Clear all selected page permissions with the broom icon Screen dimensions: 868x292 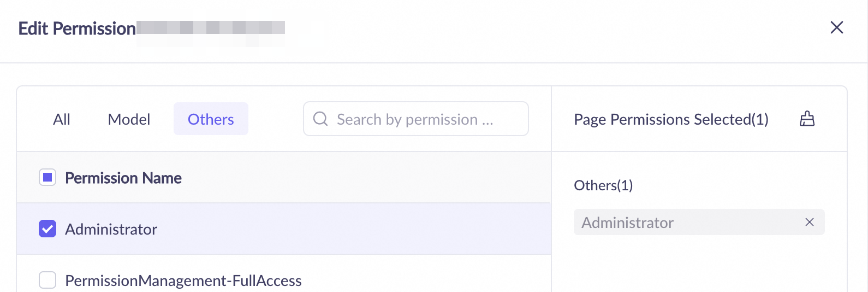[807, 119]
